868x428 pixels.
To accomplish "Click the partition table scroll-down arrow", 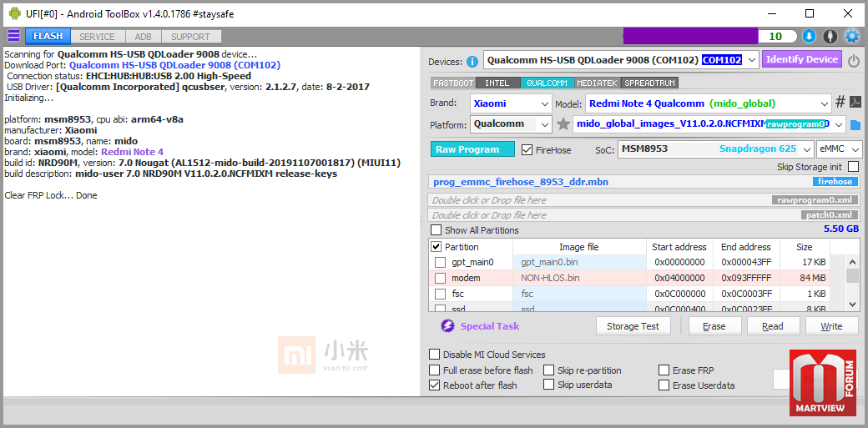I will coord(854,303).
